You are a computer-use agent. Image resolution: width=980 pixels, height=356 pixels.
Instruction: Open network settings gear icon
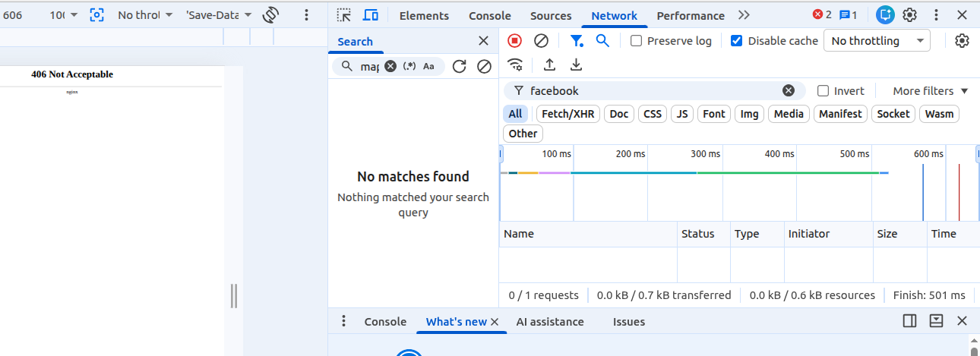tap(963, 41)
